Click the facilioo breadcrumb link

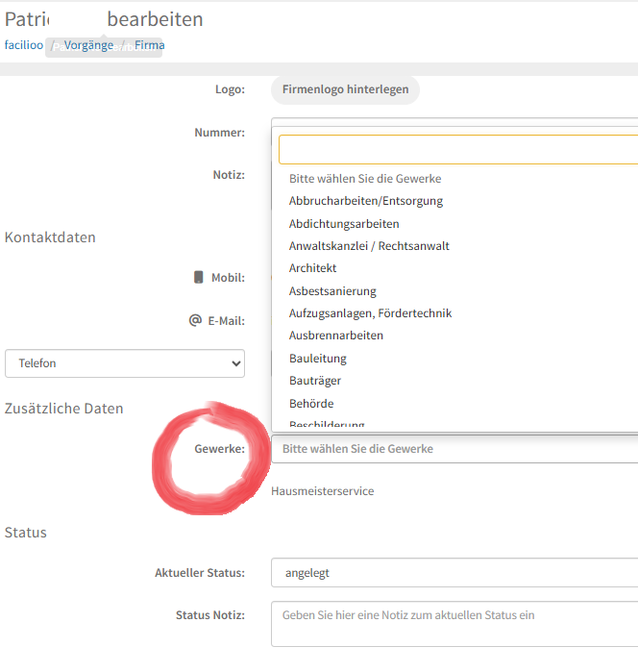(x=23, y=45)
